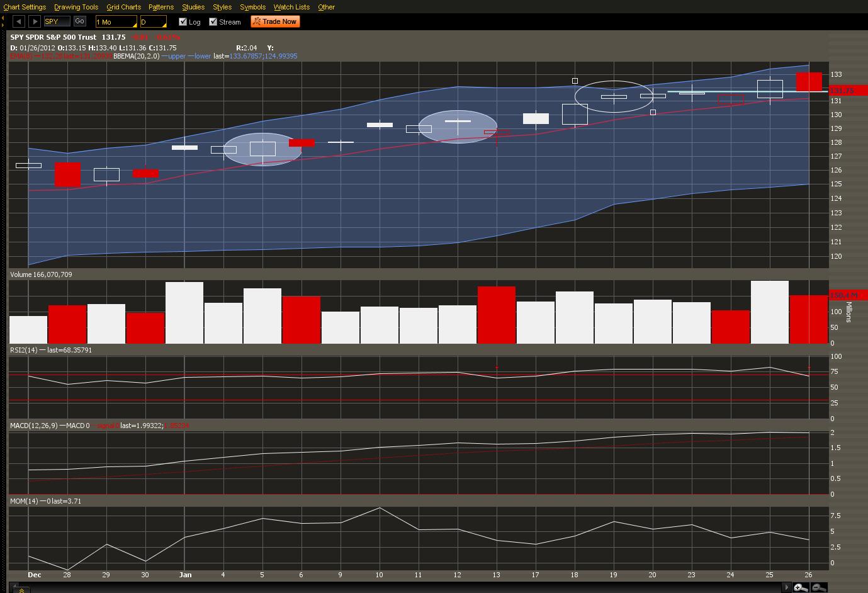
Task: Click the SPY symbol input field
Action: tap(57, 21)
